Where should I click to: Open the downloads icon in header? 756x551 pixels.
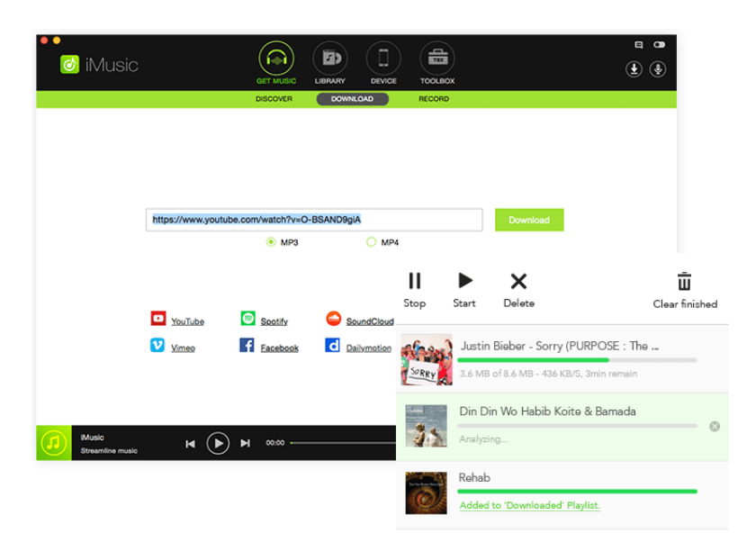pyautogui.click(x=634, y=69)
